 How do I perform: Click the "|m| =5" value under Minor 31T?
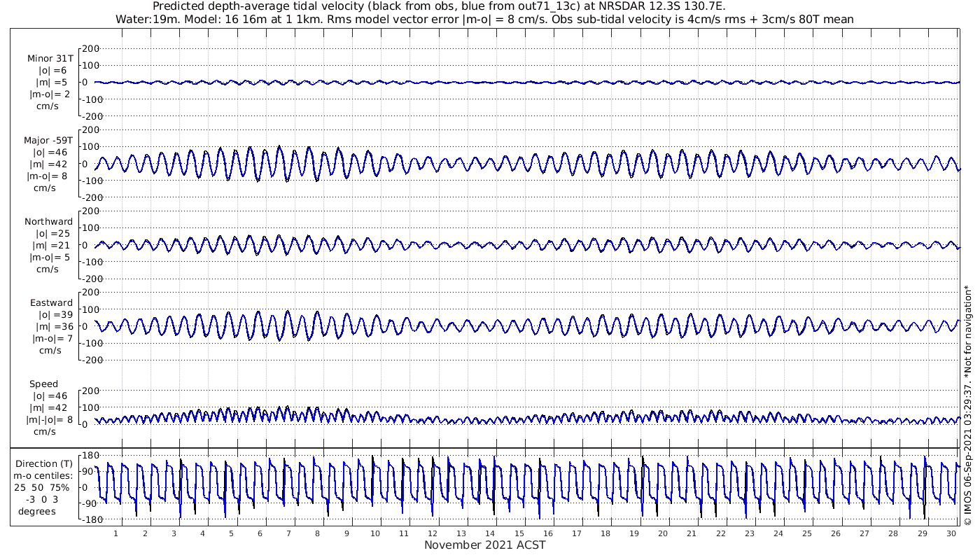point(52,83)
